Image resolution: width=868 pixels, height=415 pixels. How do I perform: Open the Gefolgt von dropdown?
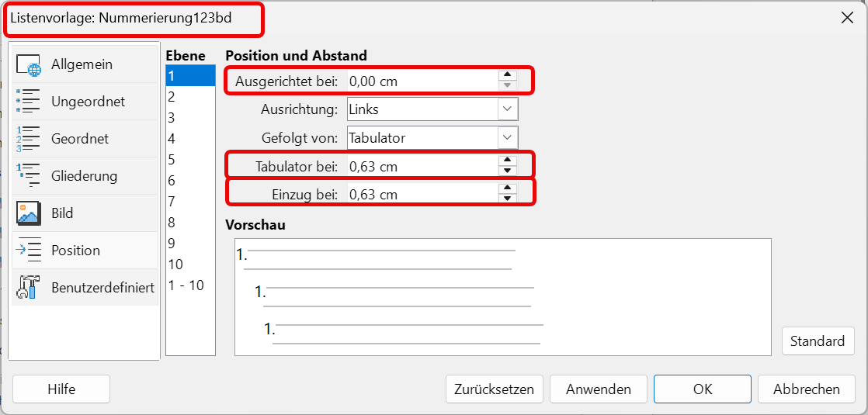(x=508, y=139)
